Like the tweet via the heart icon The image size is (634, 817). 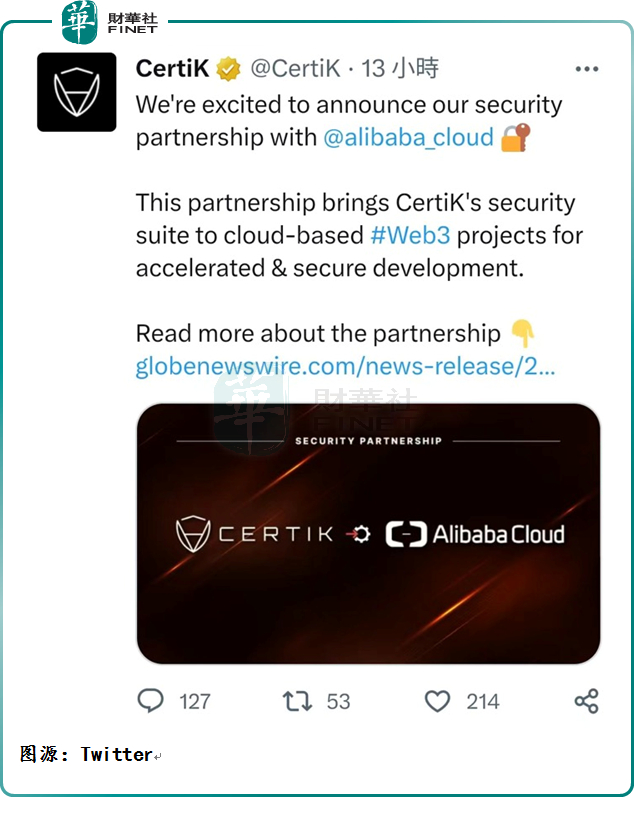[x=437, y=702]
